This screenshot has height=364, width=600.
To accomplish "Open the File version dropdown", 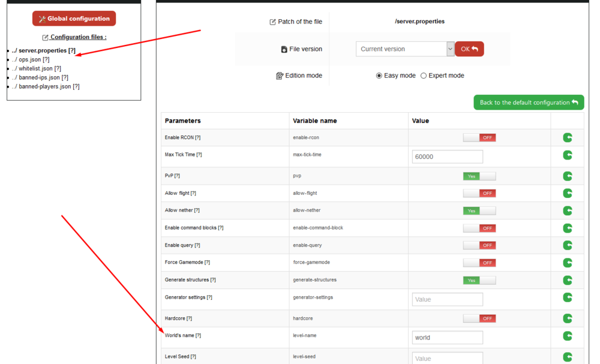I will point(405,49).
